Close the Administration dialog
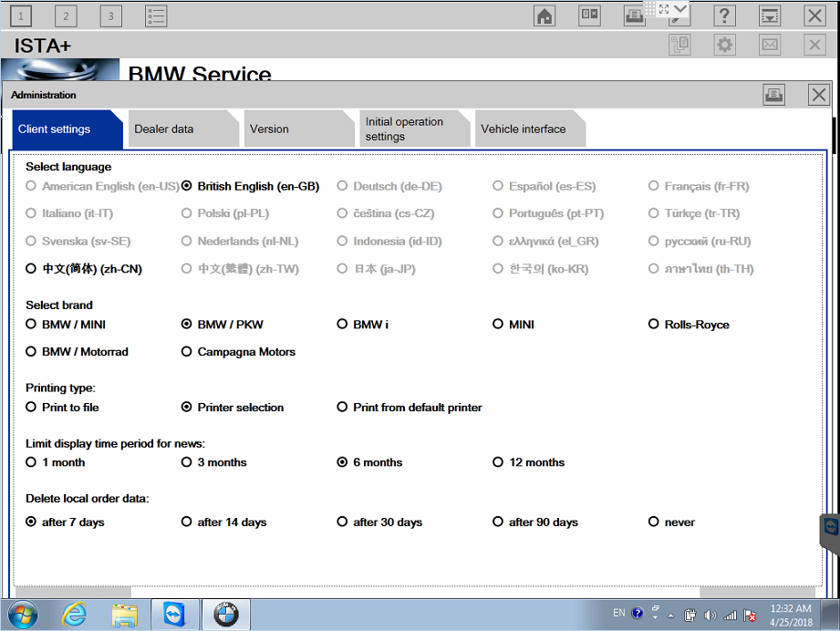The width and height of the screenshot is (840, 631). (819, 95)
